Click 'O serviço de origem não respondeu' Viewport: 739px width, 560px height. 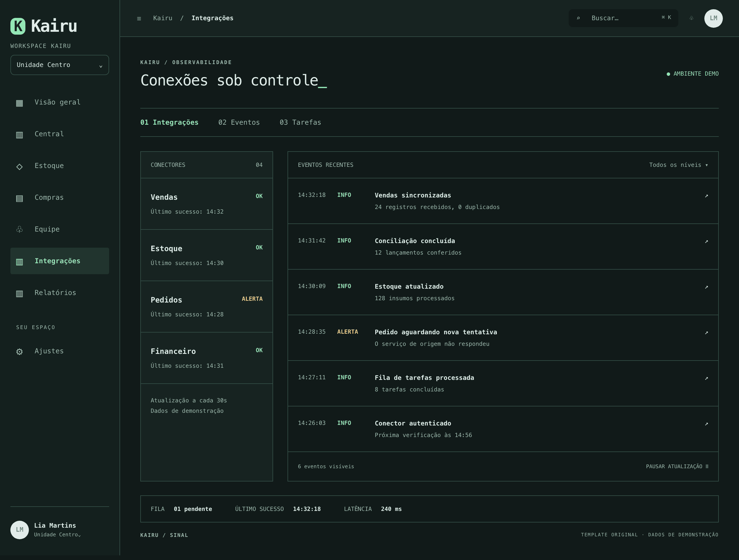click(432, 344)
